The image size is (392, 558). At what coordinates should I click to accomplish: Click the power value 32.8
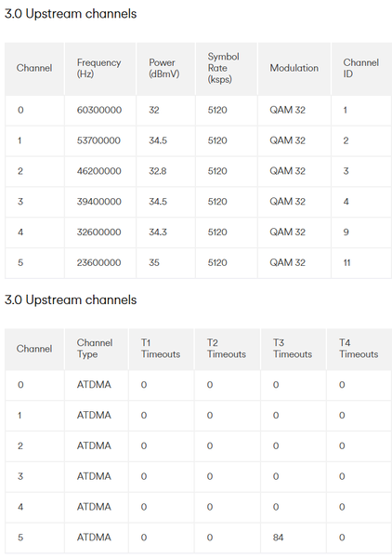(x=157, y=171)
